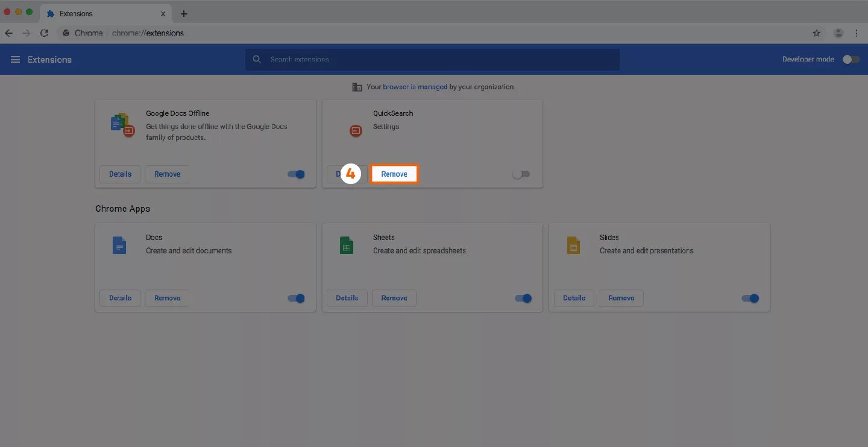The height and width of the screenshot is (447, 868).
Task: Open Details for Google Docs Offline
Action: 120,174
